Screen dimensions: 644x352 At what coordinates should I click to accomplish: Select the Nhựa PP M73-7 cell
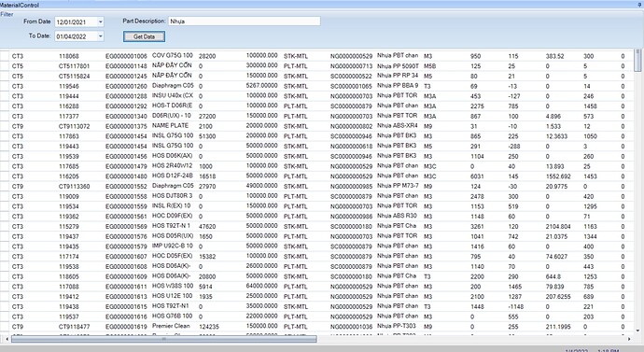pos(398,185)
